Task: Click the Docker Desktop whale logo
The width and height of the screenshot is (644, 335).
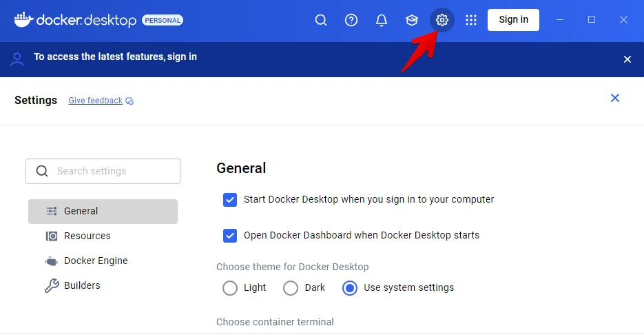Action: click(23, 20)
